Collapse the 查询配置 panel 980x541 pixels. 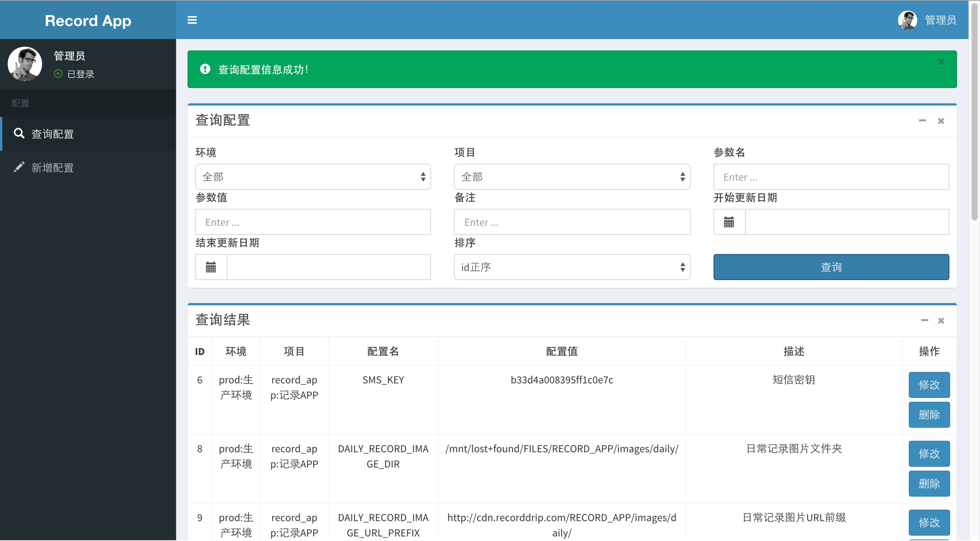[922, 121]
